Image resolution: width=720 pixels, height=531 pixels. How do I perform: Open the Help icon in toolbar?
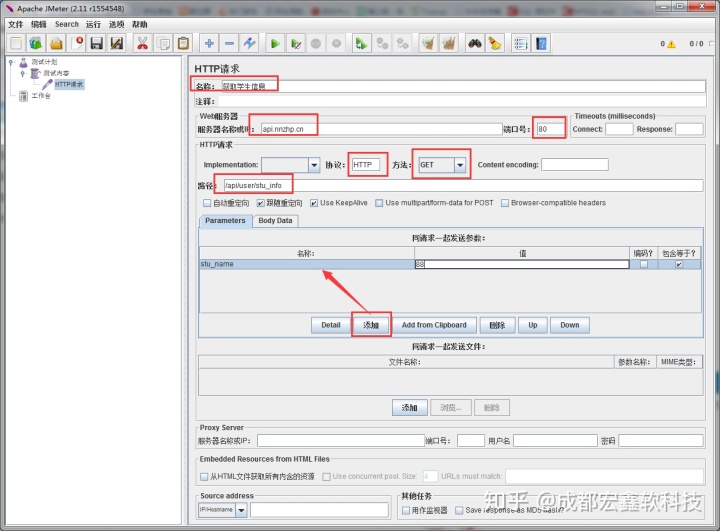[541, 44]
